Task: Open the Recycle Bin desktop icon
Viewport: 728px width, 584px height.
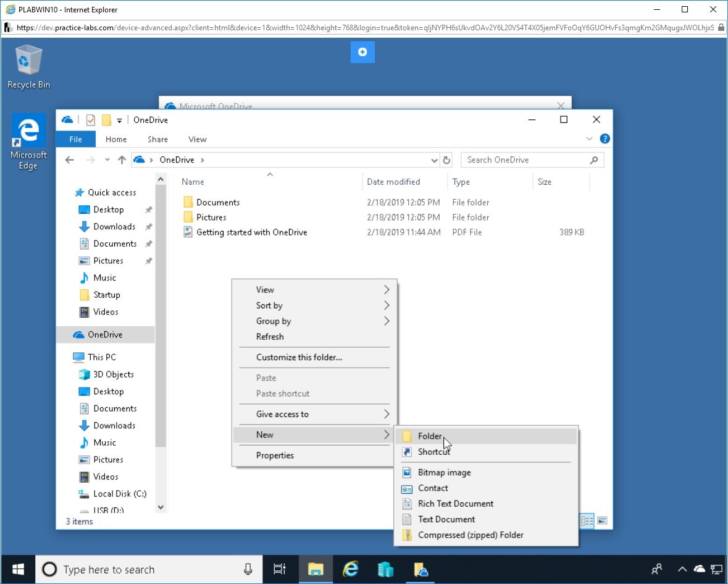Action: (28, 67)
